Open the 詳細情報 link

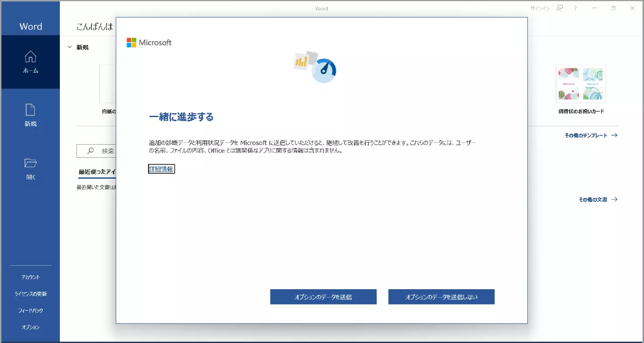point(161,169)
